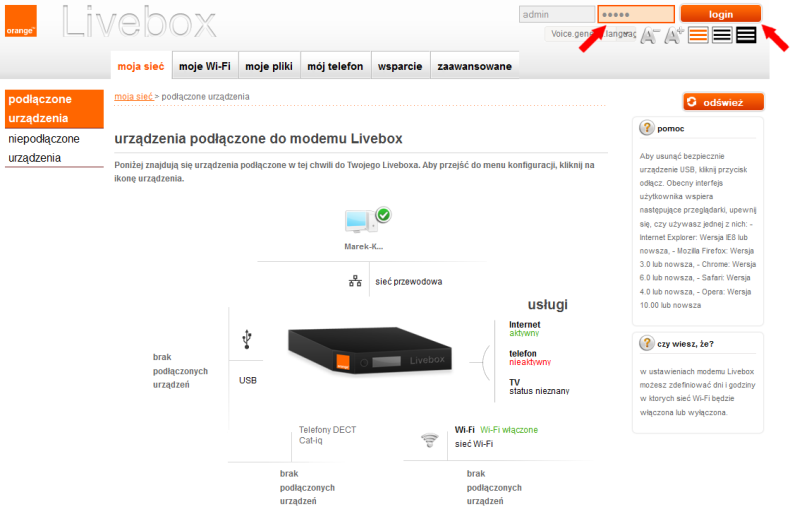Go to the 'zaawansowane' tab
Viewport: 790px width, 514px height.
[x=475, y=66]
